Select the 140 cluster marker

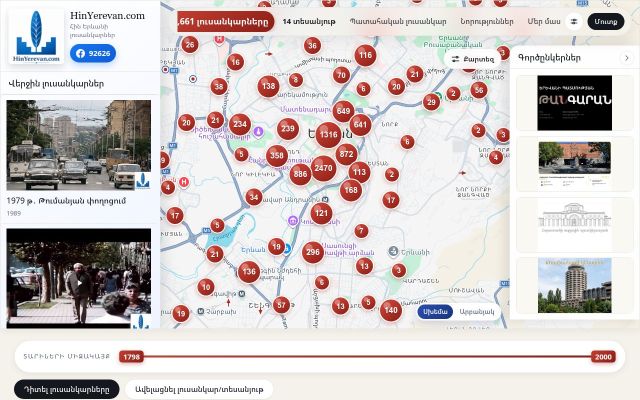pos(391,310)
